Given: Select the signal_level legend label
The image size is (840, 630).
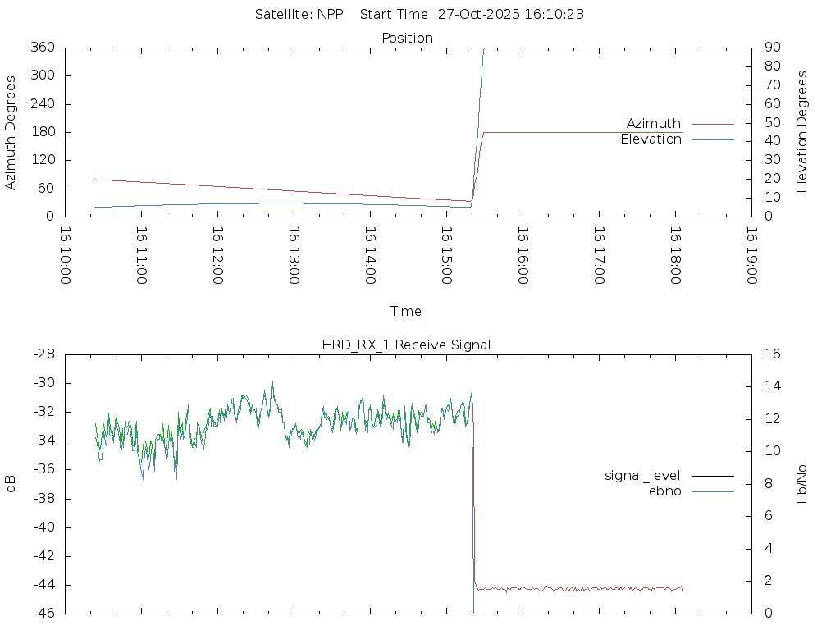Looking at the screenshot, I should coord(642,475).
